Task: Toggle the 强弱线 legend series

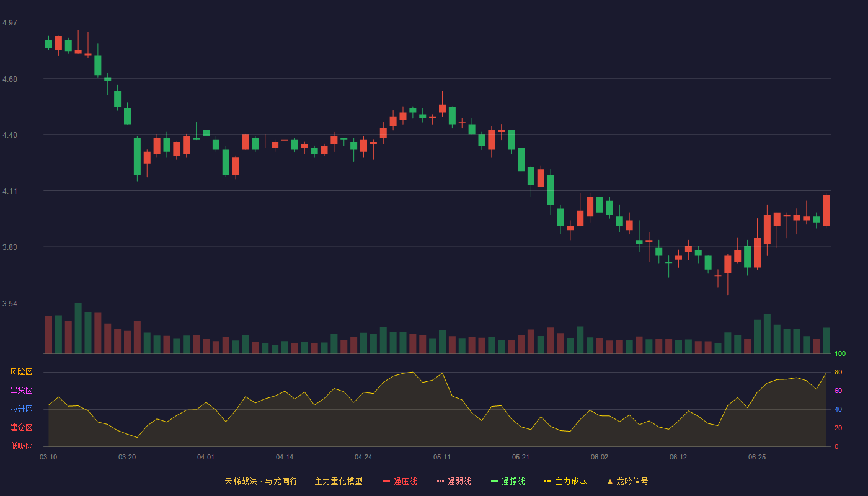Action: pyautogui.click(x=454, y=481)
